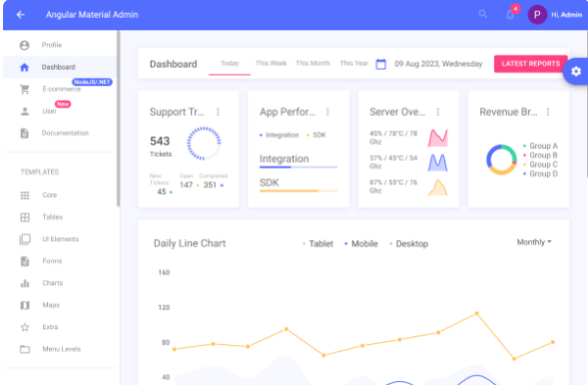Click the pink server sparkline chart
The width and height of the screenshot is (588, 385).
(437, 138)
